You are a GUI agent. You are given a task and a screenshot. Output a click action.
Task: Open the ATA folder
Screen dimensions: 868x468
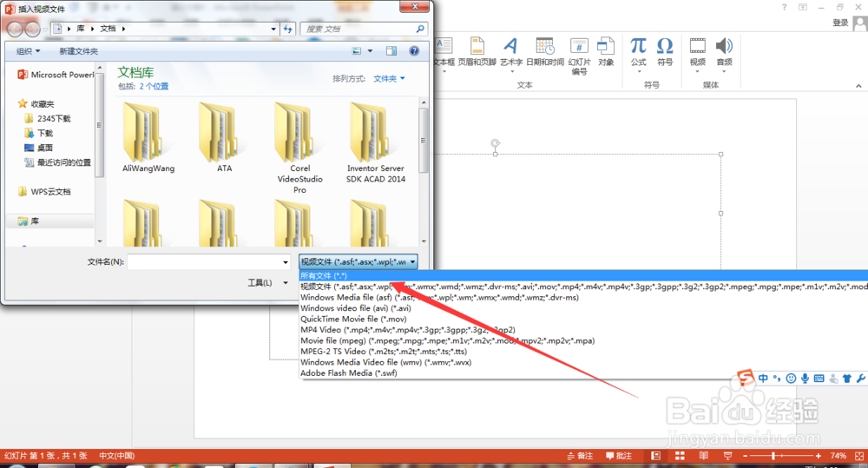coord(224,137)
